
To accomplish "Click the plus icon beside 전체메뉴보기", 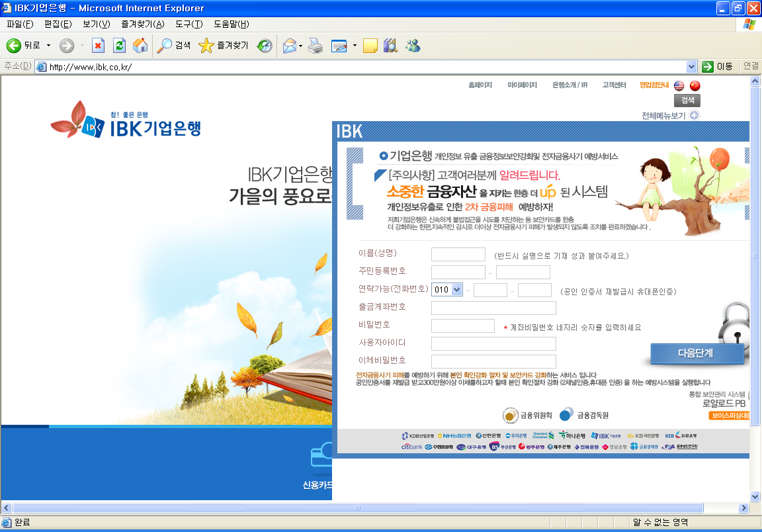I will pyautogui.click(x=695, y=115).
